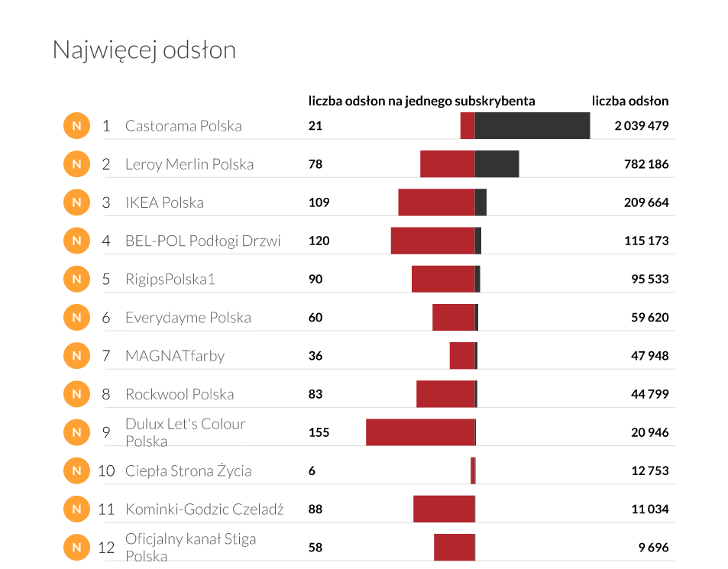This screenshot has width=728, height=569.
Task: Click the view count 2 039 479
Action: pos(641,126)
